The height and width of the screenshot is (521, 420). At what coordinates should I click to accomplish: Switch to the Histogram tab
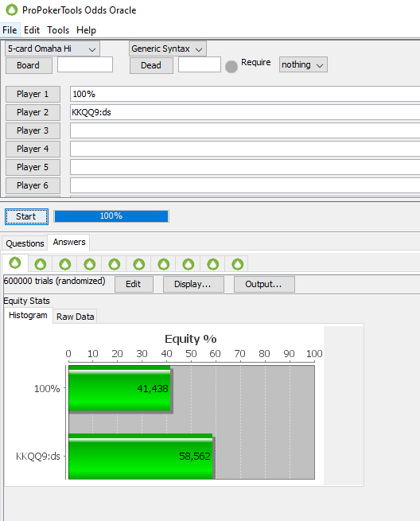pyautogui.click(x=29, y=315)
